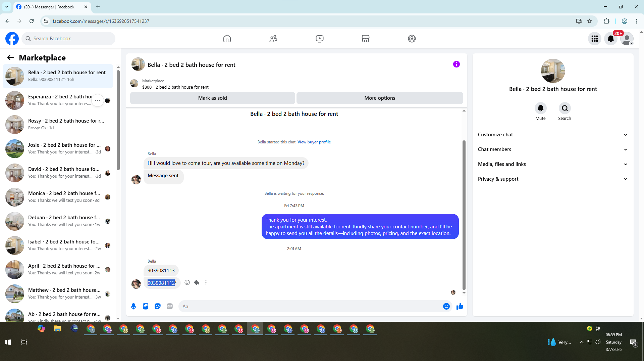Open the Windows Start menu

[x=8, y=342]
